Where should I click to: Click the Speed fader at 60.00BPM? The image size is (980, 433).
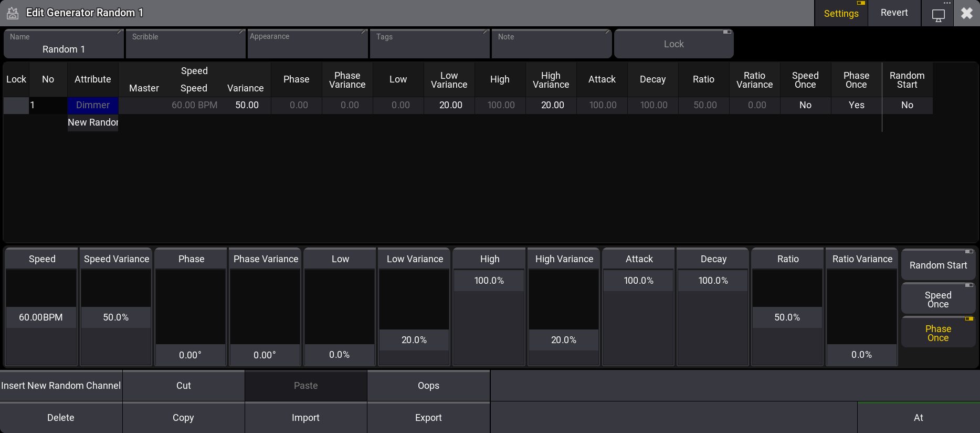[41, 317]
